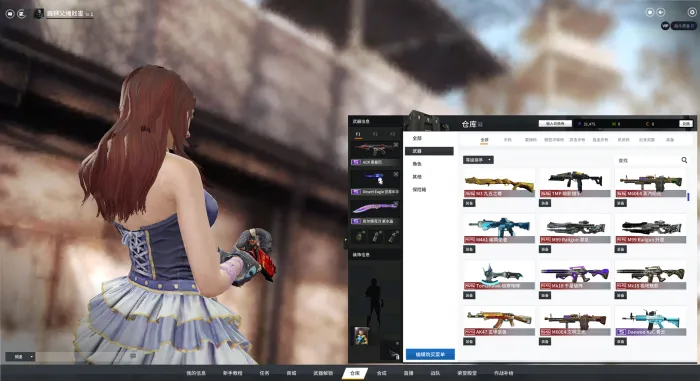Open the 合成 tab in bottom navigation
Image resolution: width=700 pixels, height=381 pixels.
tap(381, 373)
